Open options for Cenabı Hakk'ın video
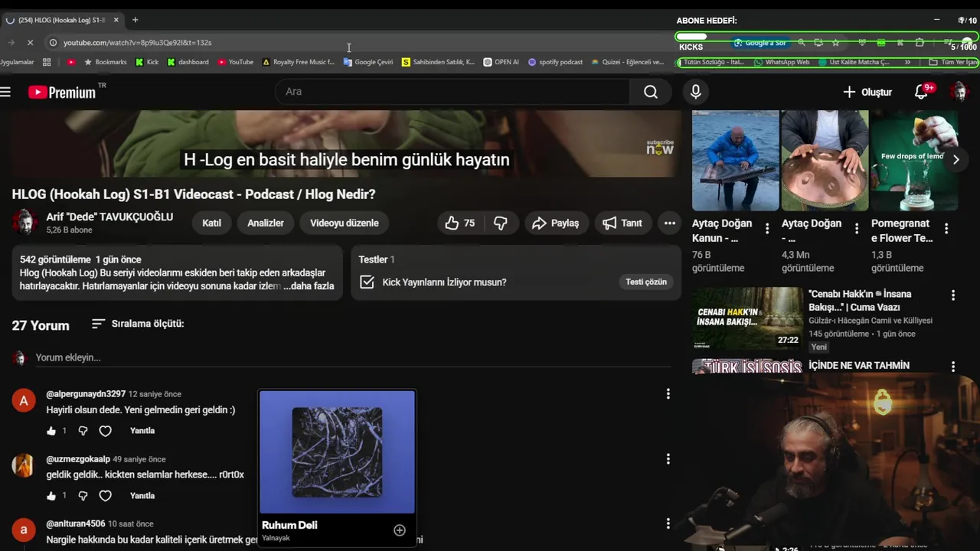 [953, 295]
